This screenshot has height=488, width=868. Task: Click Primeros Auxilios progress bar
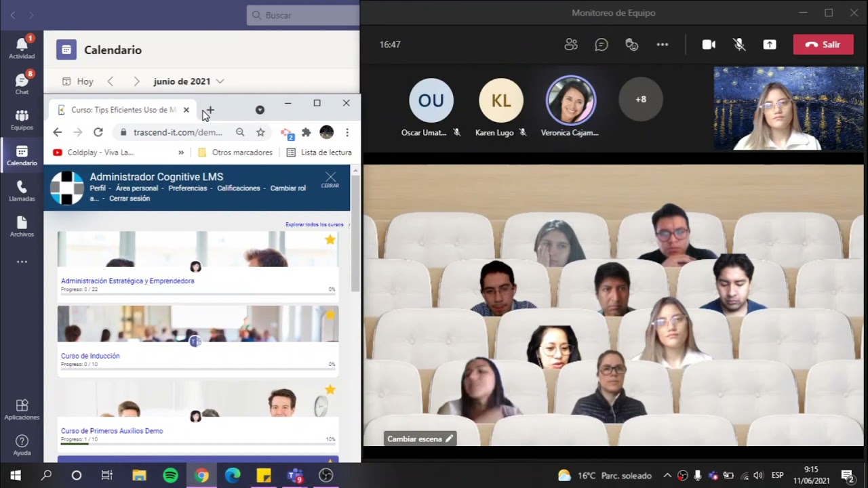point(198,443)
